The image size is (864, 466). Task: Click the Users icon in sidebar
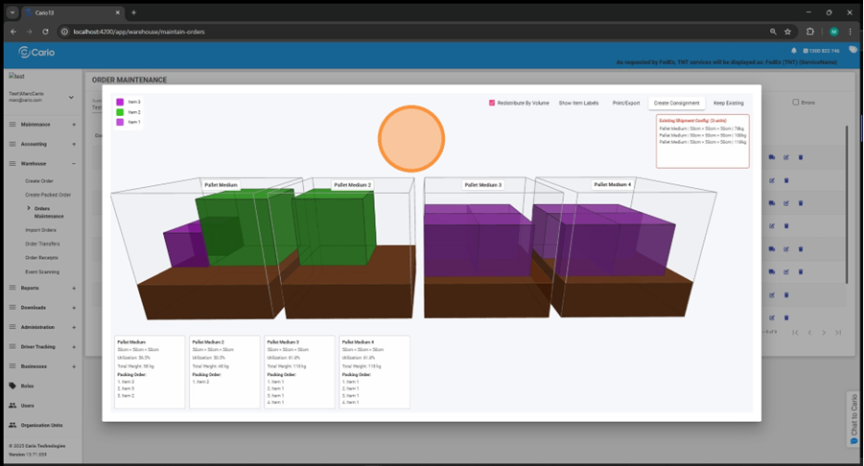[12, 405]
